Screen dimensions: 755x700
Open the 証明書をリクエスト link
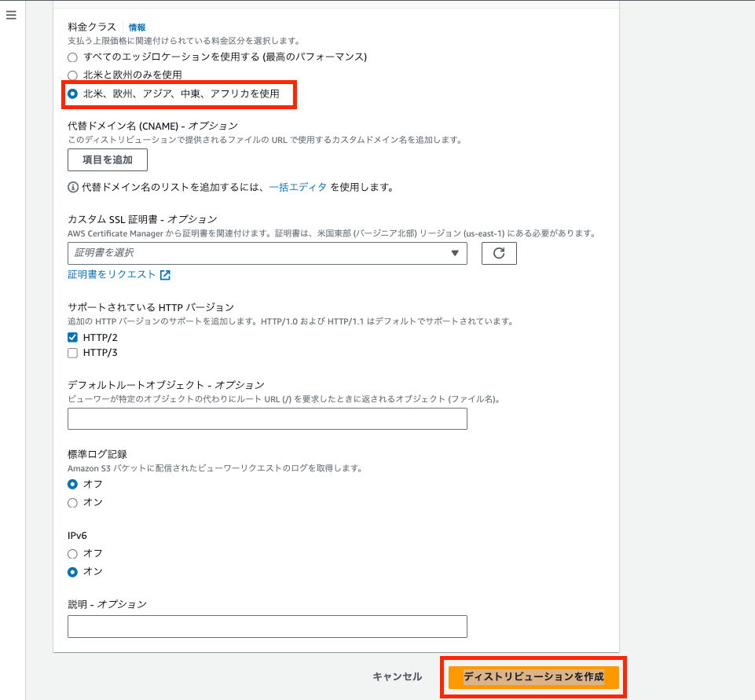point(119,274)
